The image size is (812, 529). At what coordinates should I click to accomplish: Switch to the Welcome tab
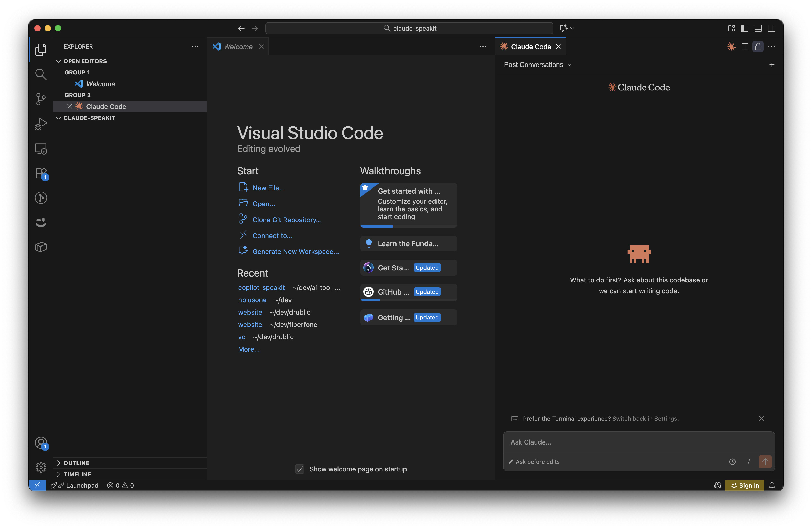(238, 46)
